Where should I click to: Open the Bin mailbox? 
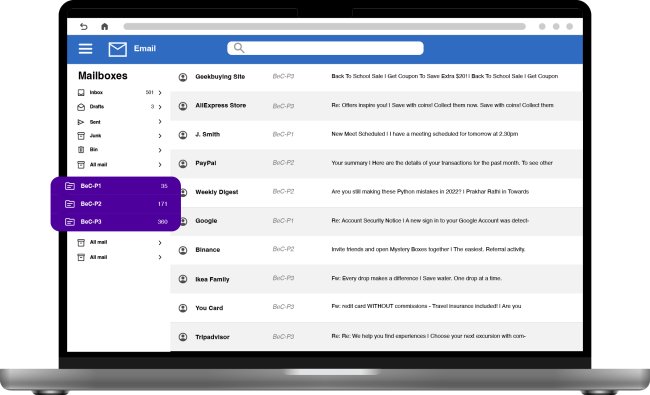94,149
